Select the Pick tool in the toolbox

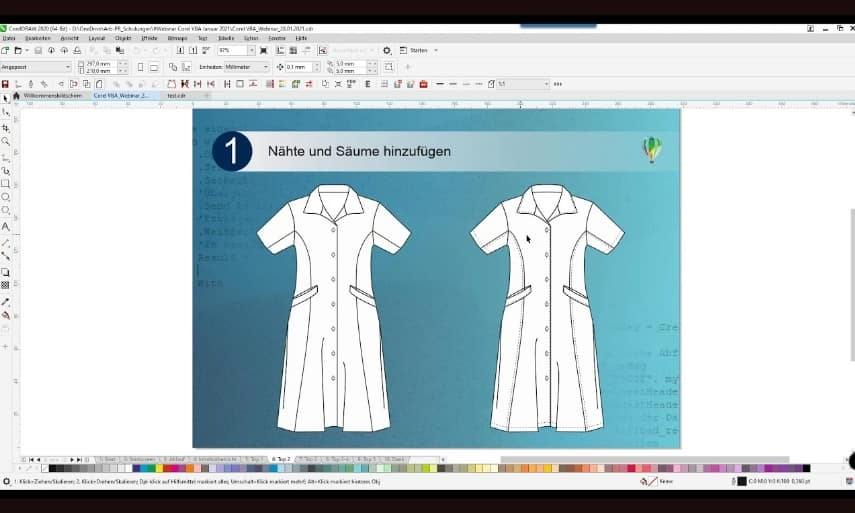point(6,99)
